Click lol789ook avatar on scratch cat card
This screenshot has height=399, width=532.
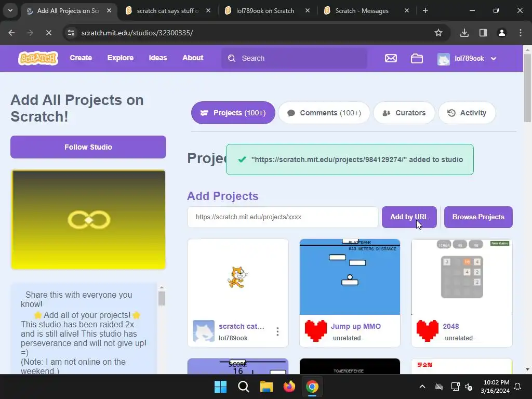pyautogui.click(x=204, y=331)
